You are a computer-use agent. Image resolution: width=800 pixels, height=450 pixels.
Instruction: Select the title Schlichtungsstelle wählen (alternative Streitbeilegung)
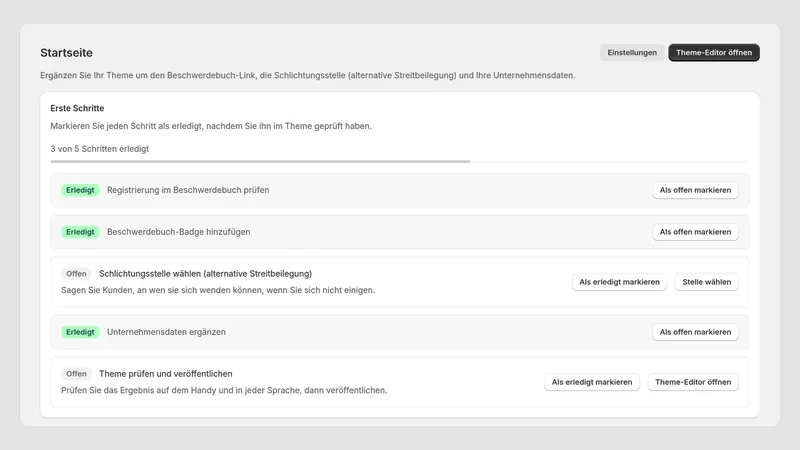tap(205, 273)
